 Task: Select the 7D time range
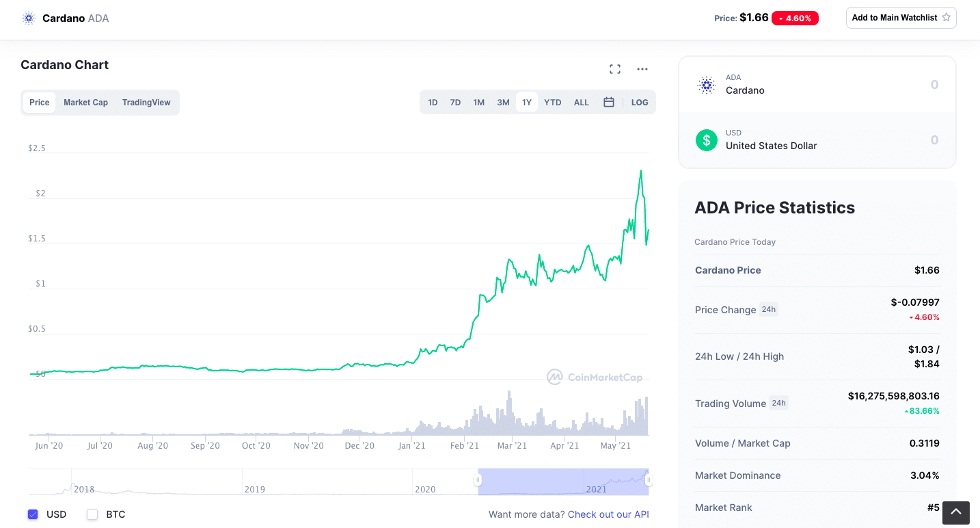coord(455,103)
